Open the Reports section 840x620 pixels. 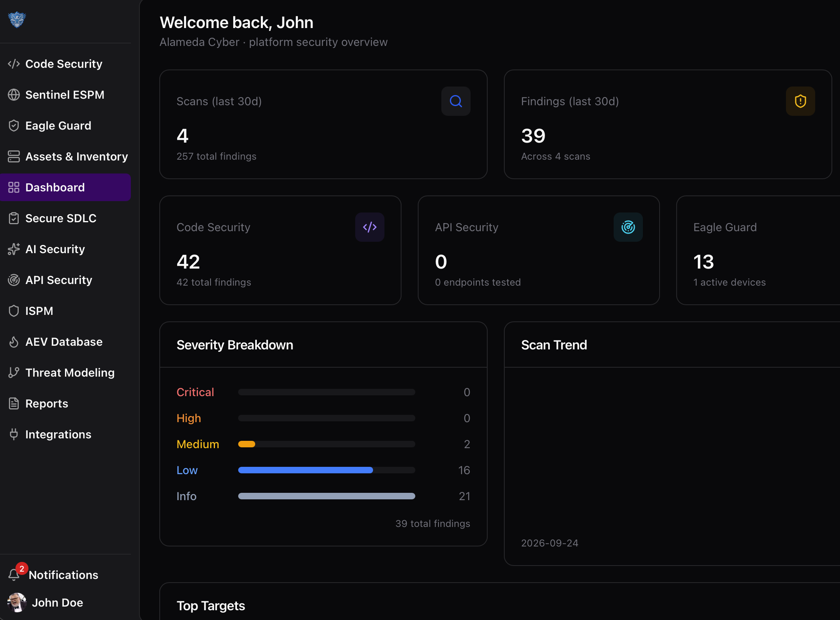(x=65, y=403)
